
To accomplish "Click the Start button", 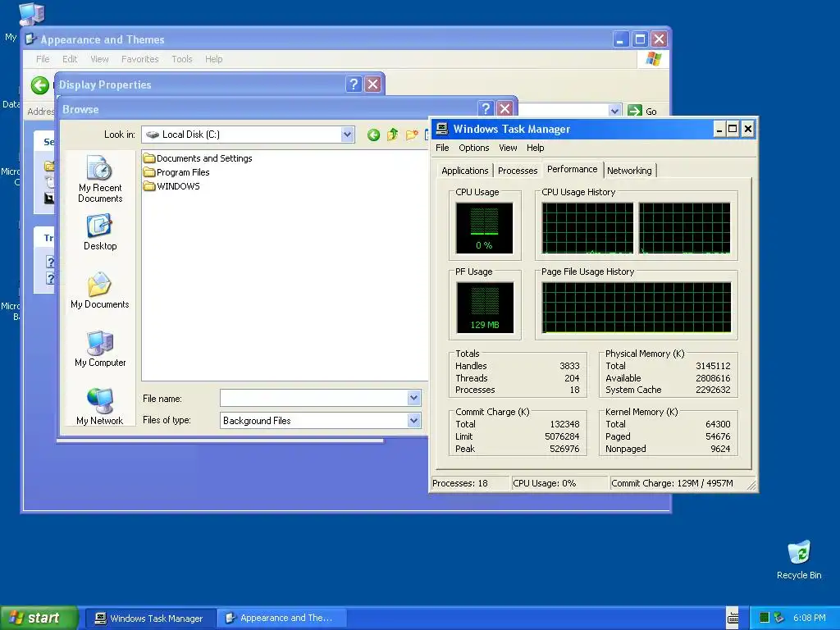I will (38, 618).
